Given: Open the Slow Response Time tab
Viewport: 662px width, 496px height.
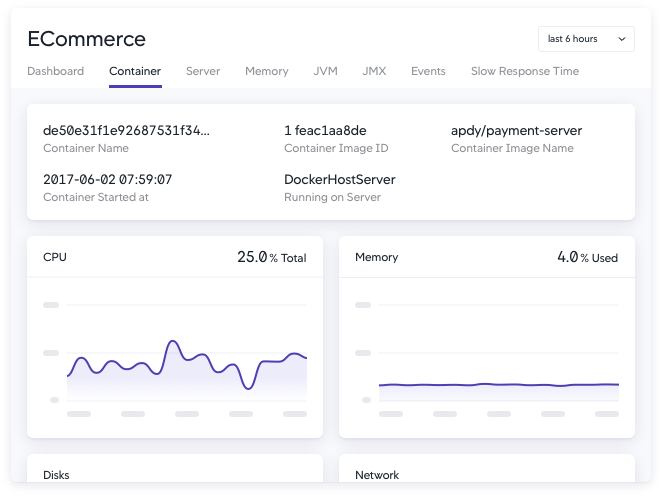Looking at the screenshot, I should [524, 71].
